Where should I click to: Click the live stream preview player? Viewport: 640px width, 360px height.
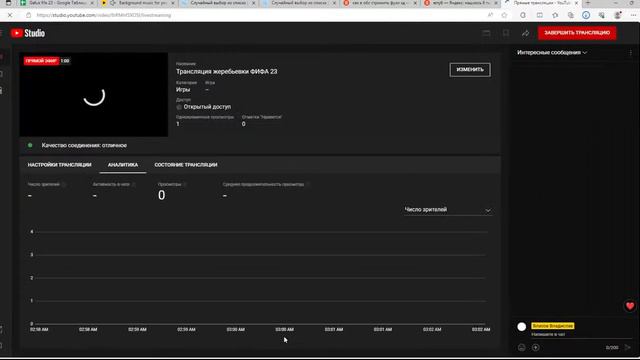point(94,95)
